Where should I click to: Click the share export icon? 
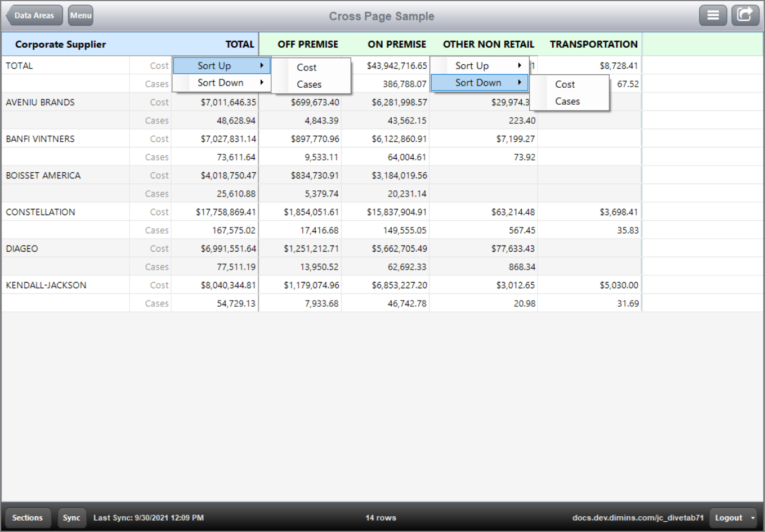tap(745, 15)
